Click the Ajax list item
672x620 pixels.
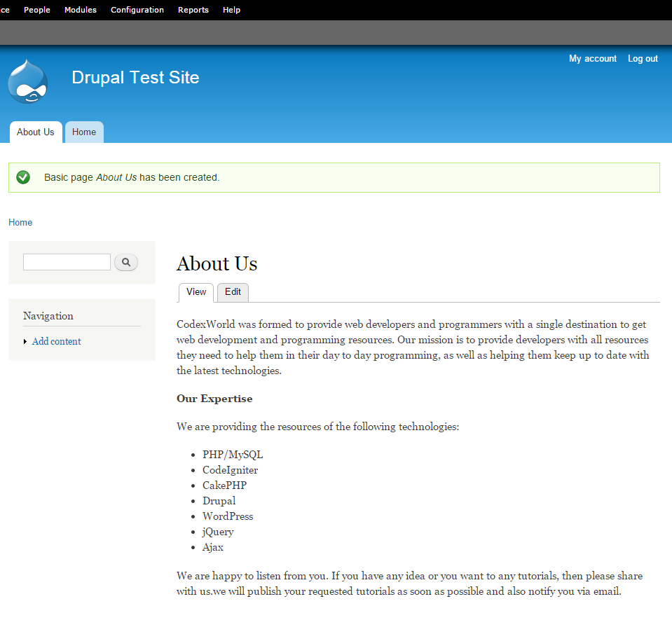pos(213,547)
